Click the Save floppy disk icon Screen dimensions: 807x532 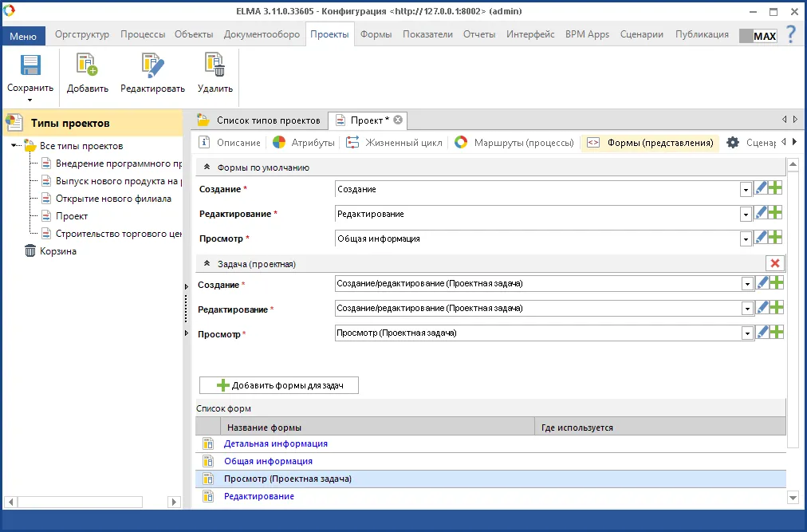tap(30, 65)
